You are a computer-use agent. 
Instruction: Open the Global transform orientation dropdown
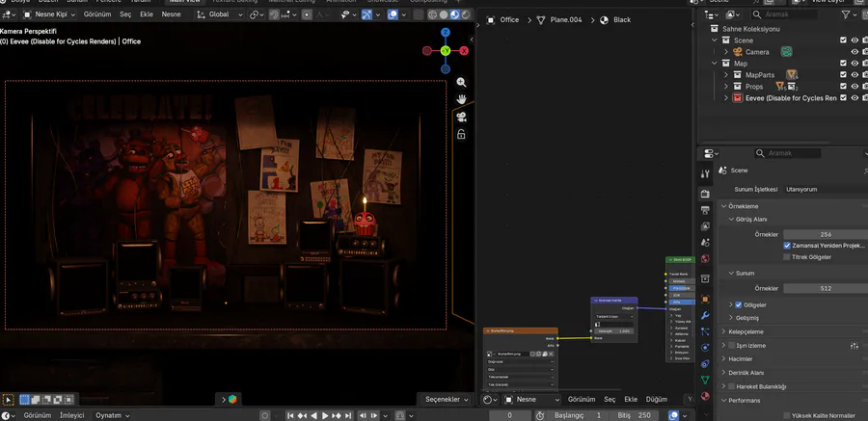220,14
